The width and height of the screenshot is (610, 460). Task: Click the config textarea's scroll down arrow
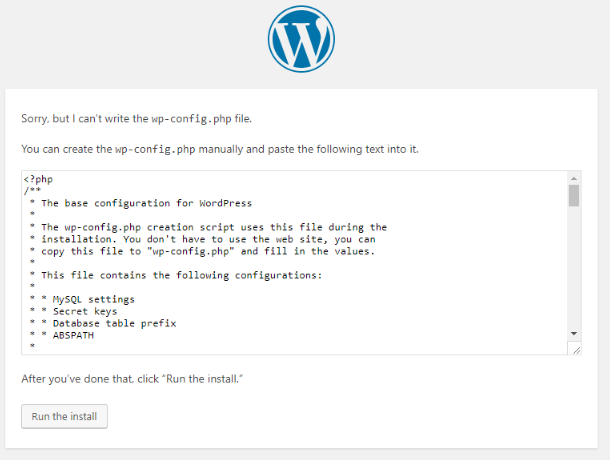pyautogui.click(x=574, y=334)
